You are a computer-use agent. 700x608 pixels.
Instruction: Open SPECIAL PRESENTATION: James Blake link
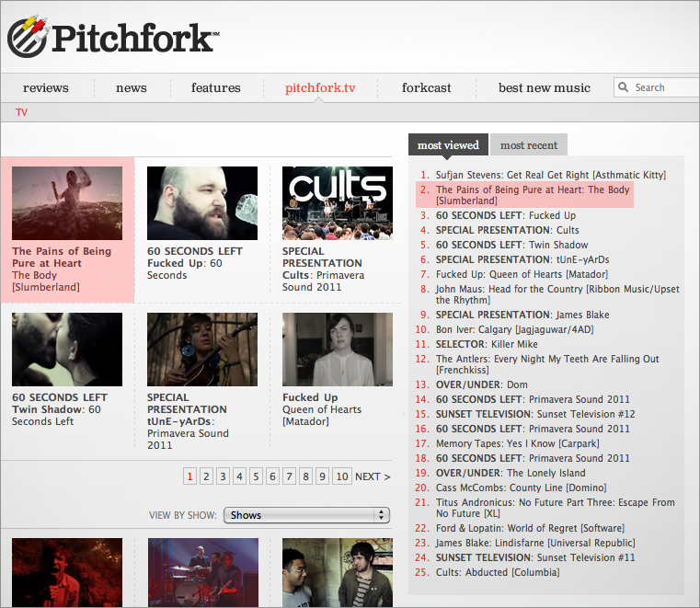pos(522,315)
